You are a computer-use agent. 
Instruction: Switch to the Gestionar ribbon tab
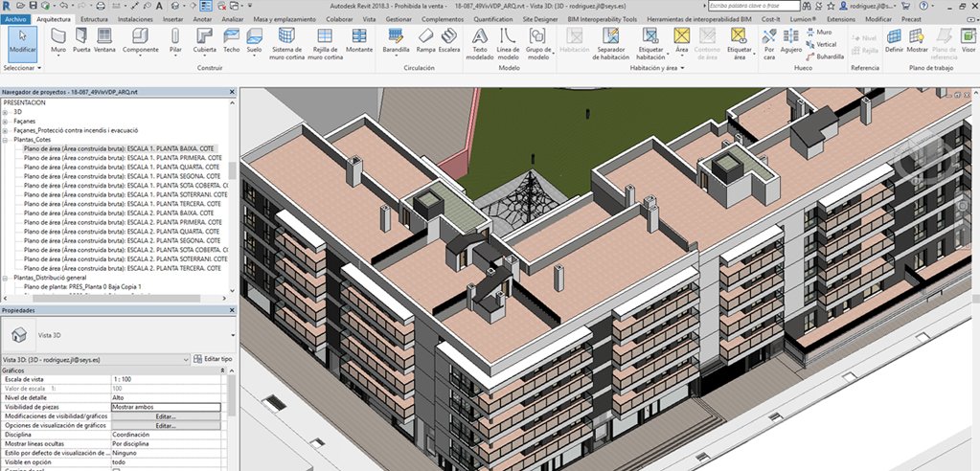pyautogui.click(x=399, y=19)
